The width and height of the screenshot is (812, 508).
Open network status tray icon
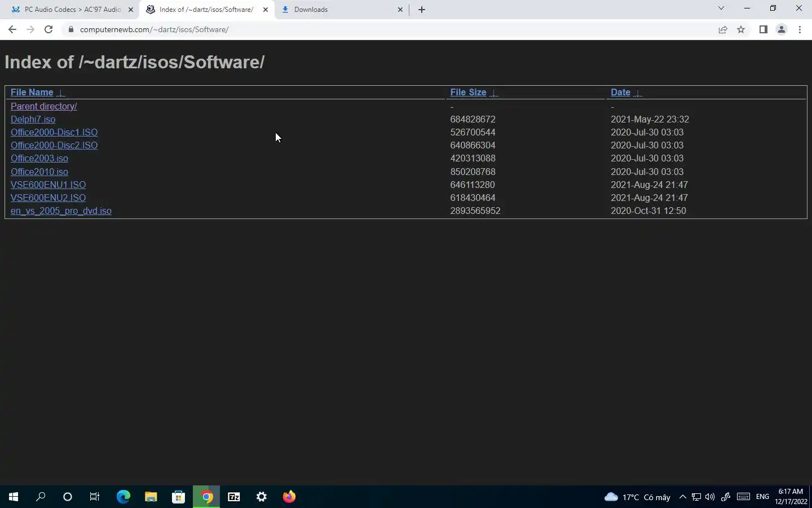click(x=696, y=497)
